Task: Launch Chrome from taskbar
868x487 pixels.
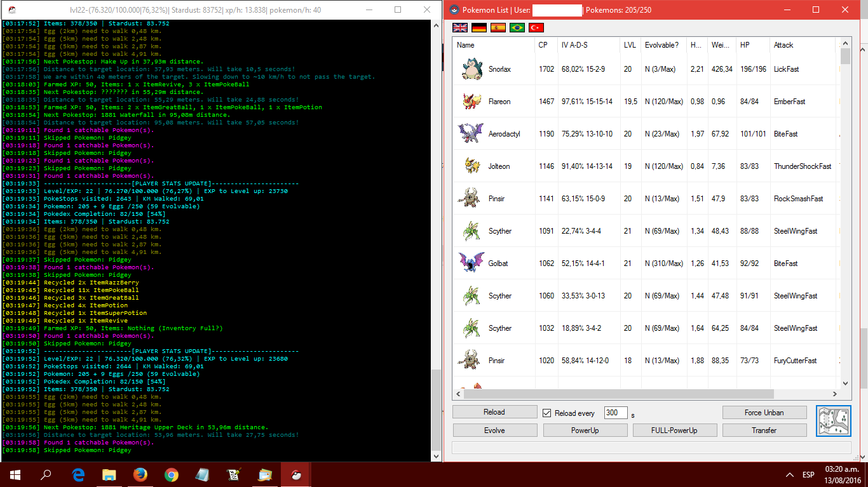Action: click(171, 474)
